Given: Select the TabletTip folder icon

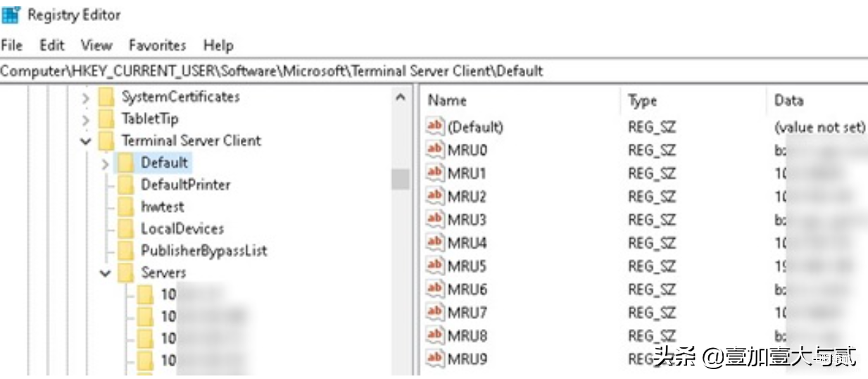Looking at the screenshot, I should pos(106,119).
